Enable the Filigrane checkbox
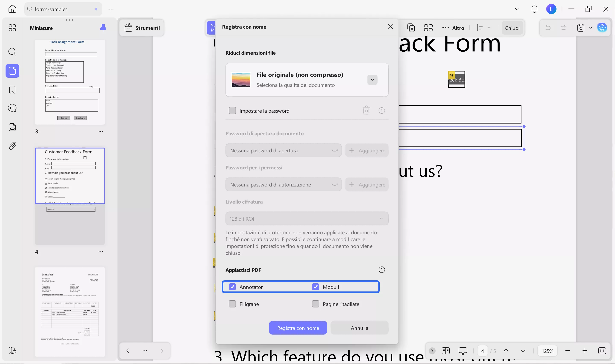615x364 pixels. coord(232,304)
